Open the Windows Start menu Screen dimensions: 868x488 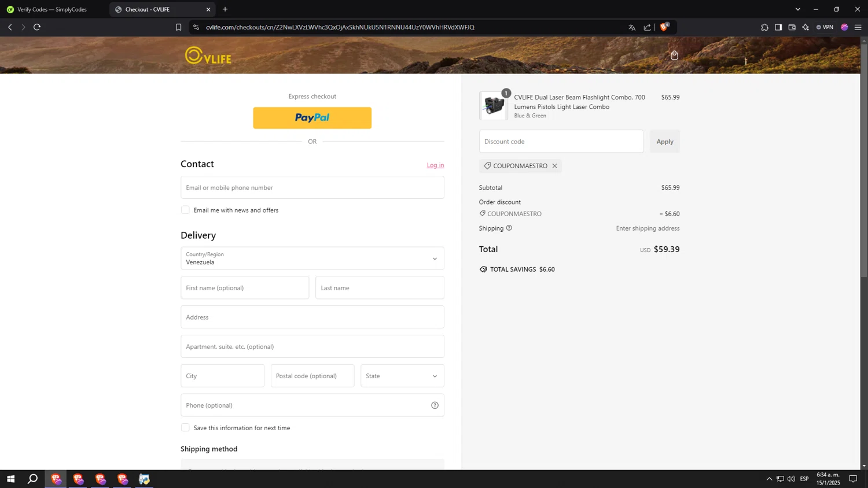coord(10,479)
